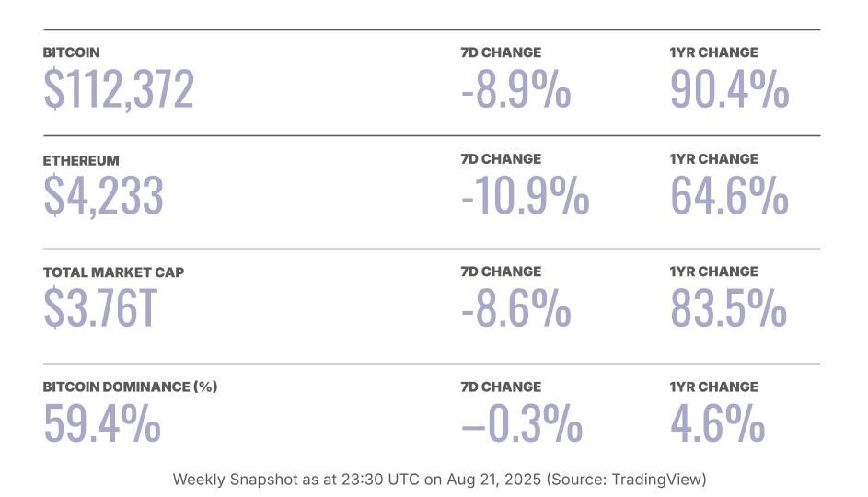Click the Weekly Snapshot source caption
This screenshot has width=868, height=497.
pos(439,480)
